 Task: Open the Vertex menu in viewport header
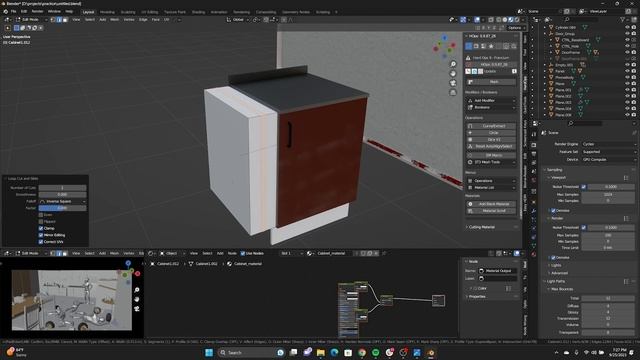click(129, 20)
